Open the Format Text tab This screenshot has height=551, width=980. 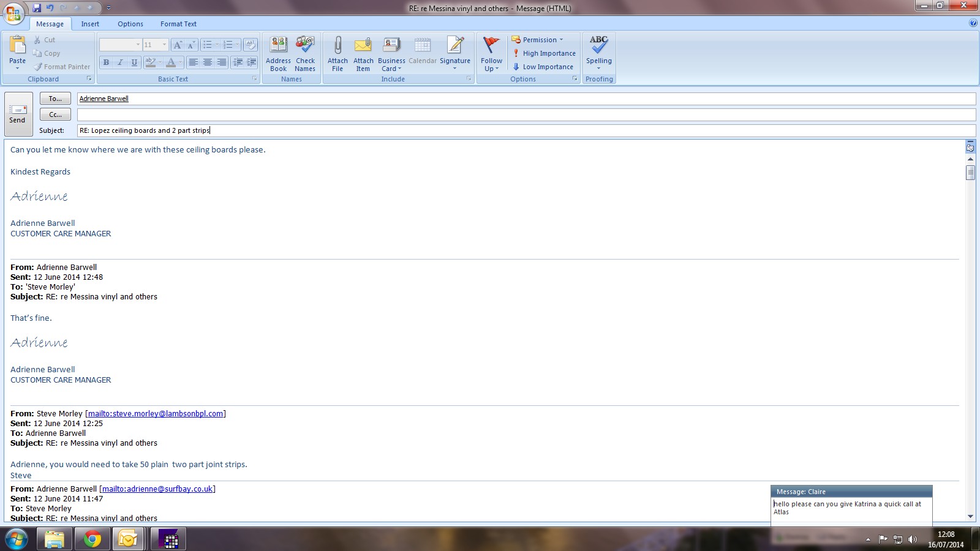[178, 24]
